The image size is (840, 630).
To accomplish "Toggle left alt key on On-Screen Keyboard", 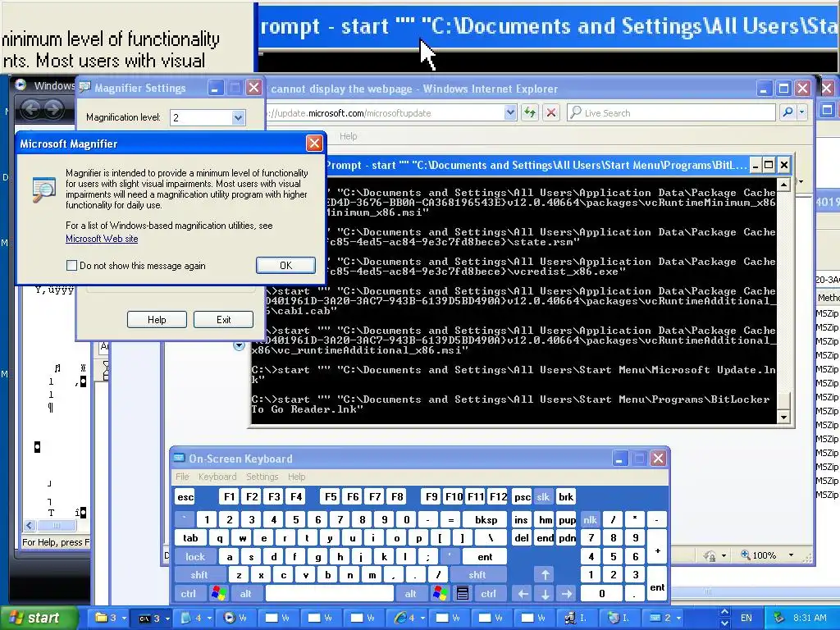I will pyautogui.click(x=245, y=594).
